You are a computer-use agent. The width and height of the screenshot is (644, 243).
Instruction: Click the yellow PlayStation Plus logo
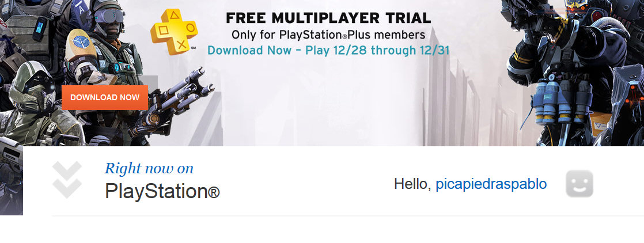[174, 32]
